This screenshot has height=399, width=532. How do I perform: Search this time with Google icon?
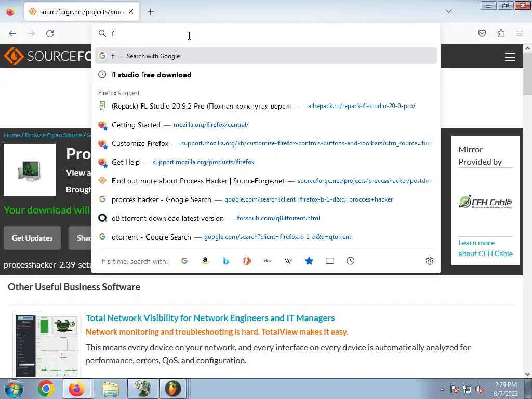184,261
